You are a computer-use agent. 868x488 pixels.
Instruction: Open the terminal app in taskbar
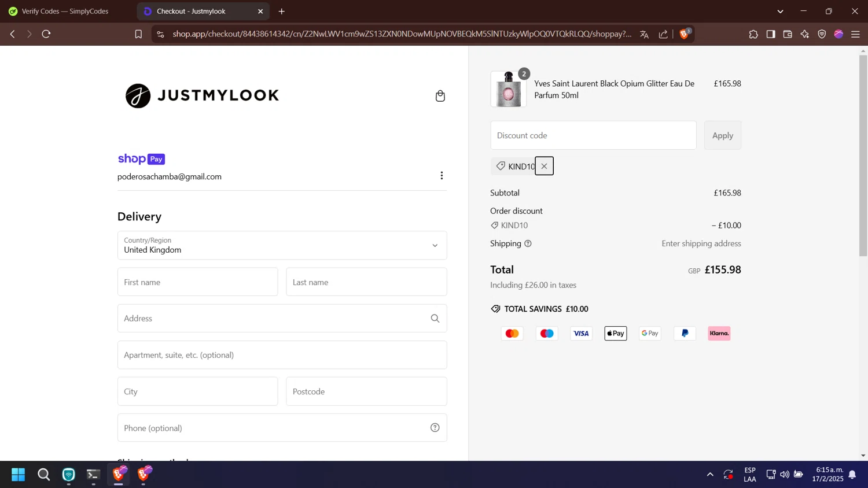[93, 475]
